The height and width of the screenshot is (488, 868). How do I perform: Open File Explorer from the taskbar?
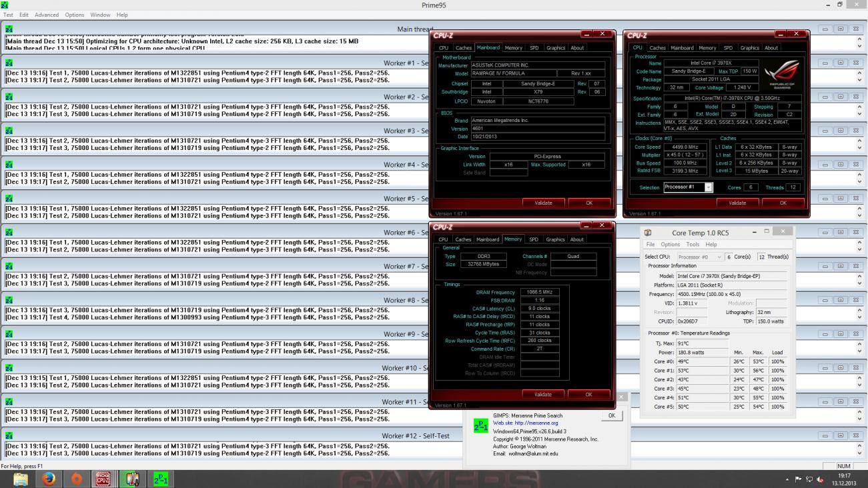pyautogui.click(x=21, y=479)
